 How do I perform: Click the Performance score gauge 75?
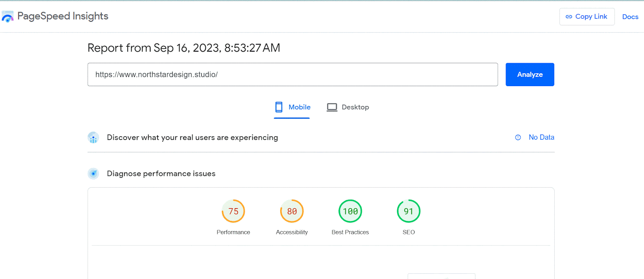click(x=233, y=211)
